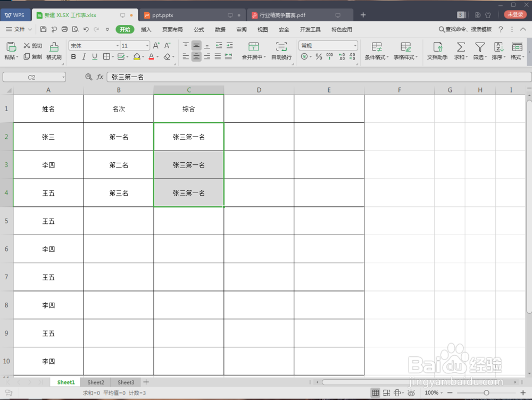
Task: Switch to the Review (审阅) tab
Action: coord(242,29)
